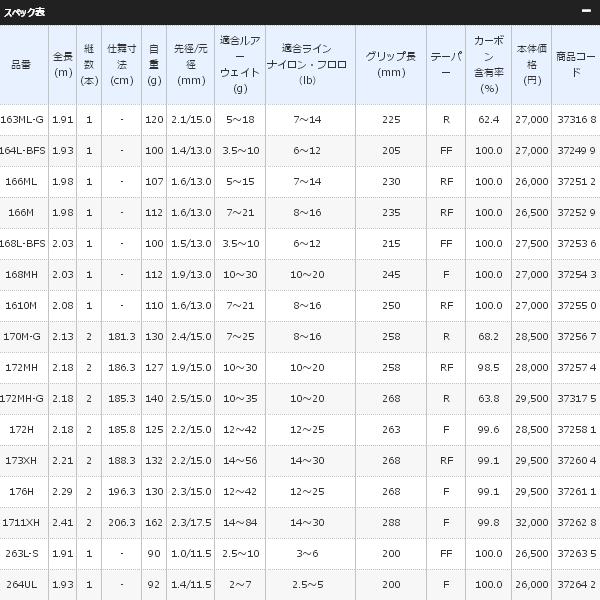Click the 適合ルアーウェイト(g) column header
This screenshot has width=600, height=600.
click(x=239, y=64)
